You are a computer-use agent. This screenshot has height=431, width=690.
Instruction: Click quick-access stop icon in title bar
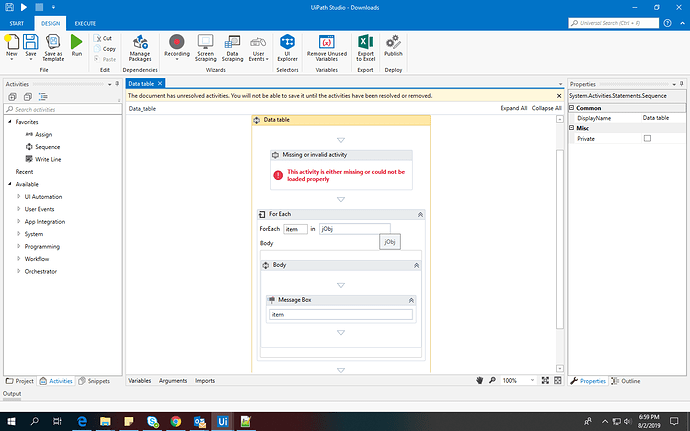pyautogui.click(x=39, y=7)
